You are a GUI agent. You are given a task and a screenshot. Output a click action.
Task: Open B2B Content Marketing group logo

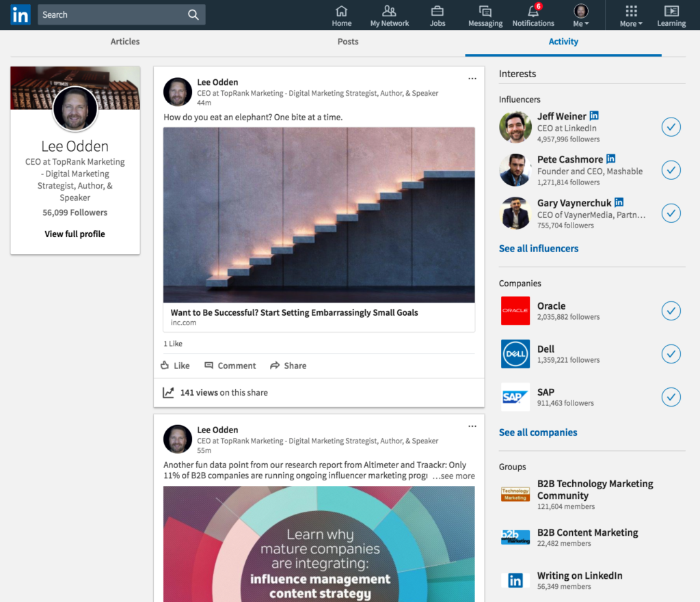(515, 537)
